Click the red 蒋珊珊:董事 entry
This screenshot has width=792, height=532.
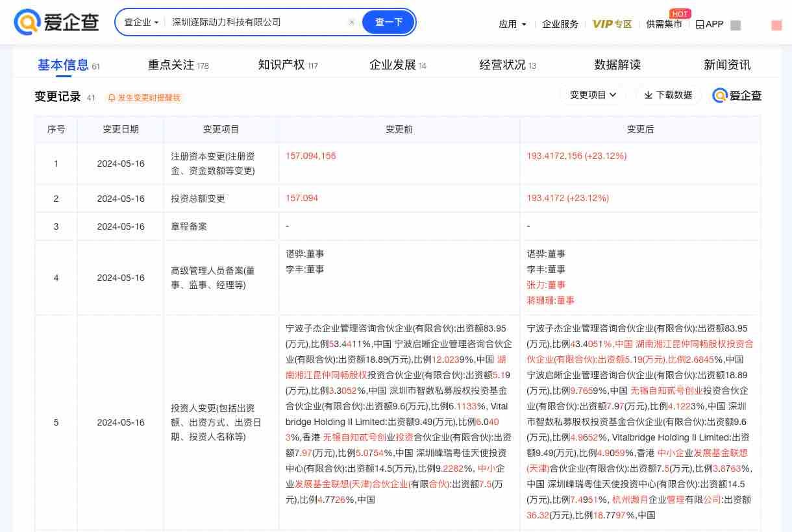pyautogui.click(x=551, y=300)
